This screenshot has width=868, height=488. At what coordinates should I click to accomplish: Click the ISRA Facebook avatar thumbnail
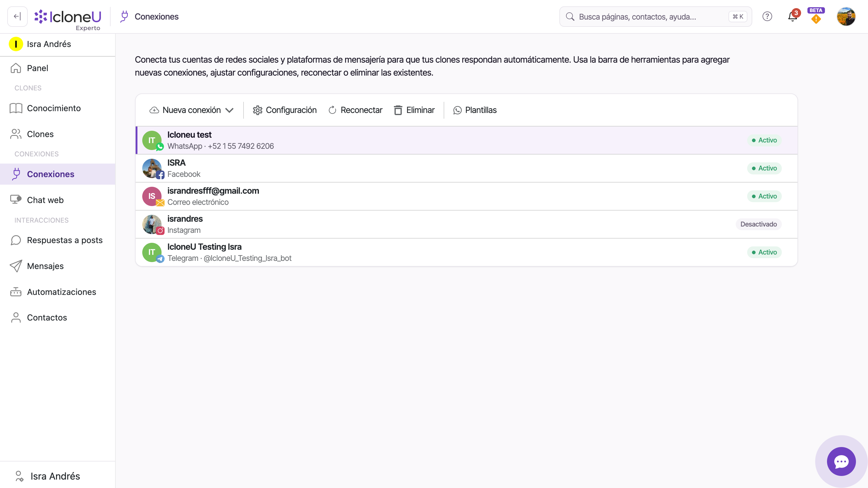point(152,168)
